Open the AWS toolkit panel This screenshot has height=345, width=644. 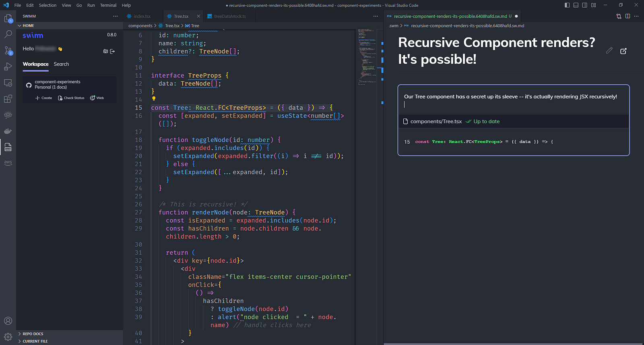coord(8,163)
